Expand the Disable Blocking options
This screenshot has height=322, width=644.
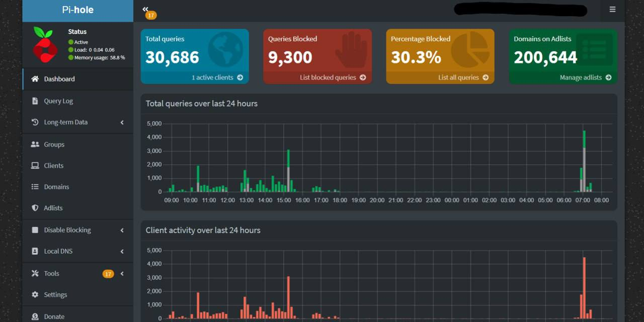click(x=122, y=230)
